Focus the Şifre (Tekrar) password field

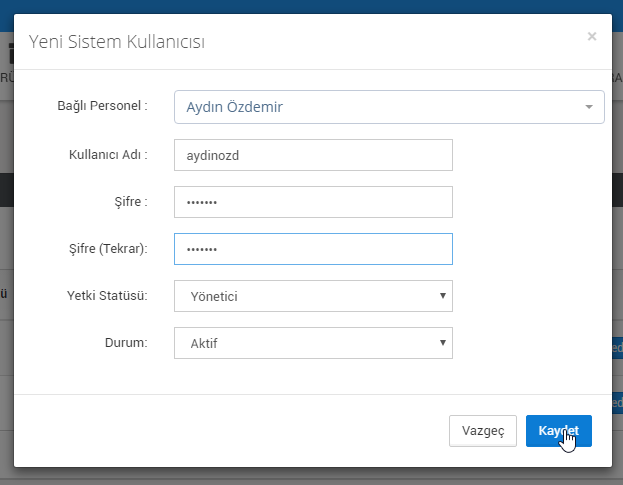coord(313,249)
